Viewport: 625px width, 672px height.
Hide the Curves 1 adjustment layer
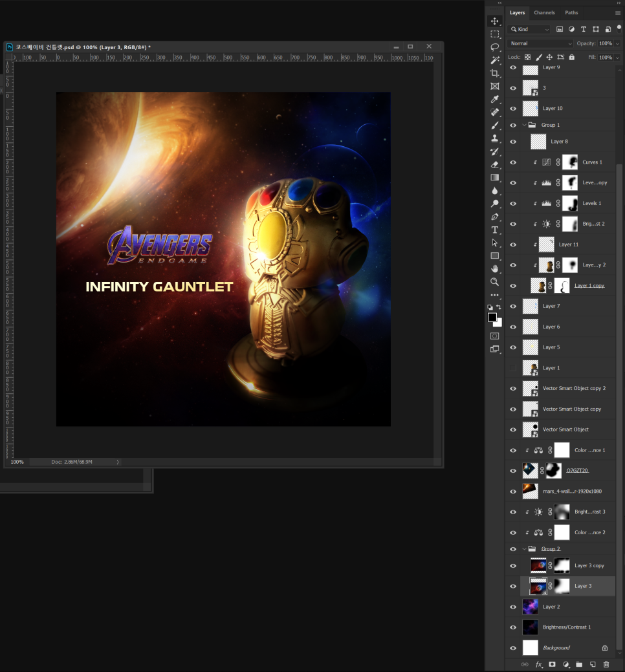[513, 162]
